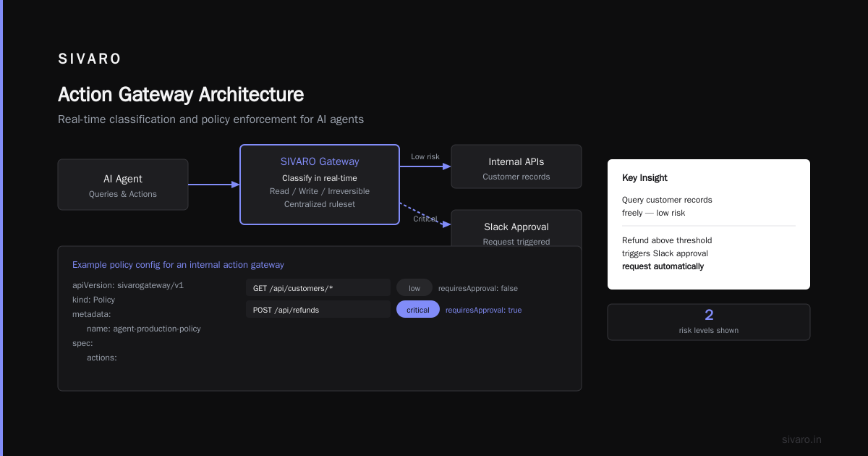Select the SIVARO Gateway box
The width and height of the screenshot is (868, 456).
[320, 185]
